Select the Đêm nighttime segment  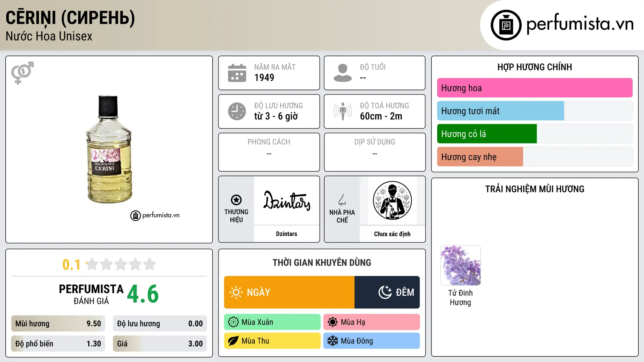click(x=387, y=292)
